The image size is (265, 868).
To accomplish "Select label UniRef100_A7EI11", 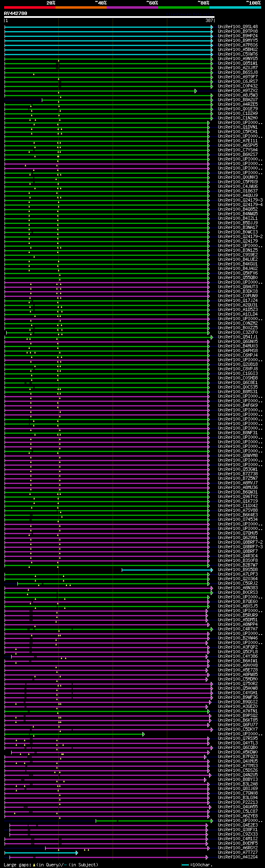I will 238,141.
